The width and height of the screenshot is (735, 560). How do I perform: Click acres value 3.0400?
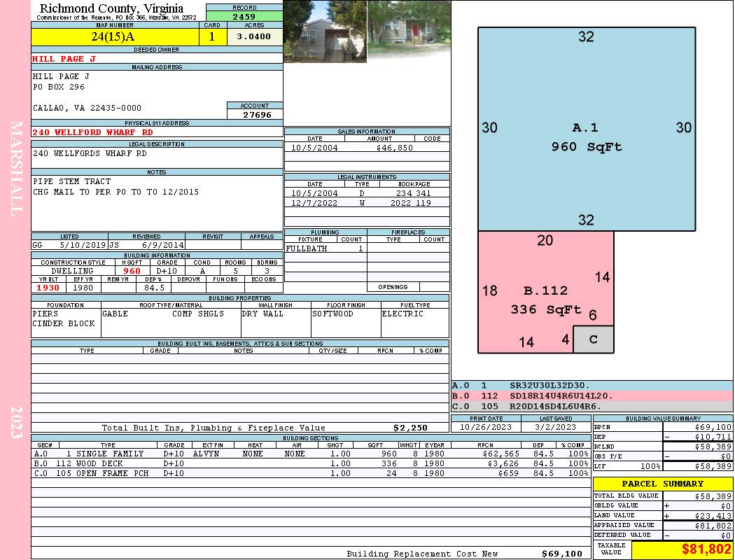[x=254, y=36]
